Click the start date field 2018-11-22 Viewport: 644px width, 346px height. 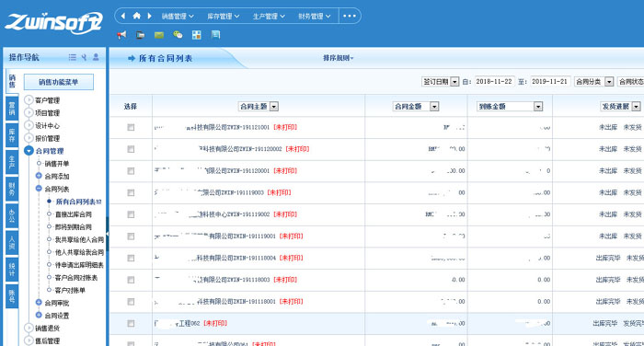[494, 81]
